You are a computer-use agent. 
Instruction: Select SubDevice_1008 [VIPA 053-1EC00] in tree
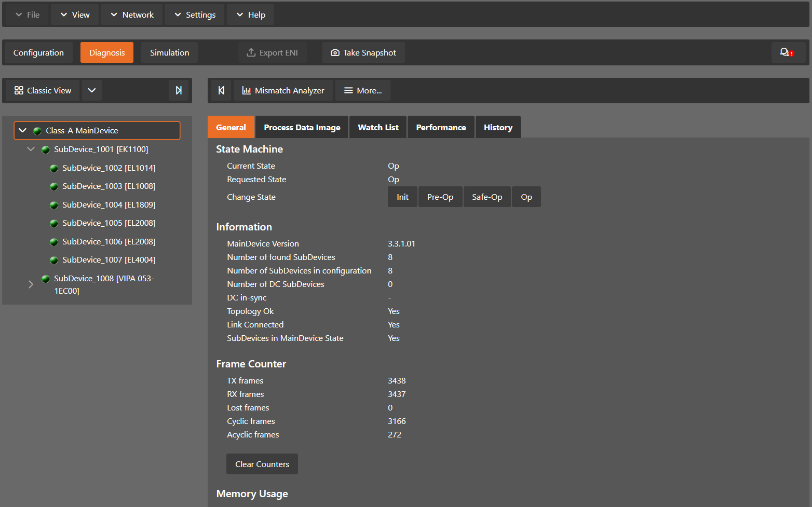click(x=104, y=284)
